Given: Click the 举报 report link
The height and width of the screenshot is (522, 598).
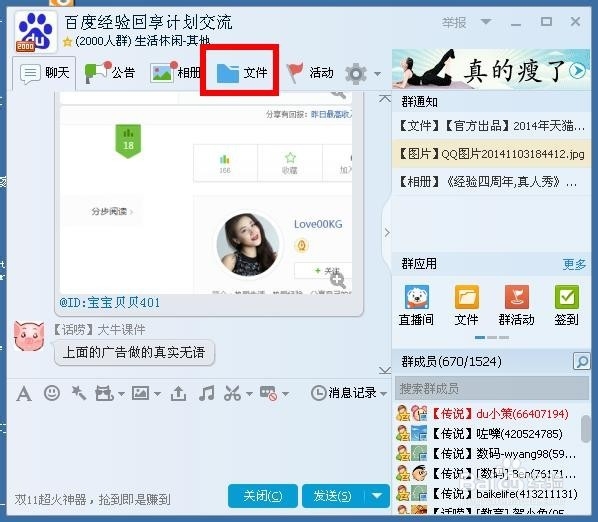Looking at the screenshot, I should [454, 22].
